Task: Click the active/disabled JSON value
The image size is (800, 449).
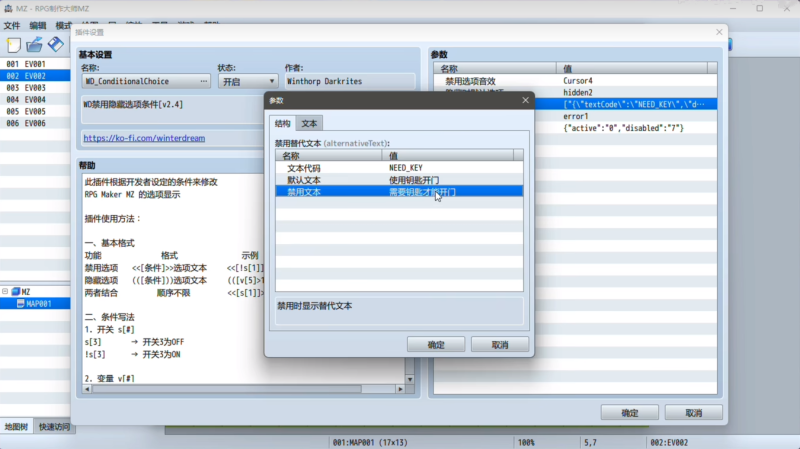Action: [x=623, y=128]
